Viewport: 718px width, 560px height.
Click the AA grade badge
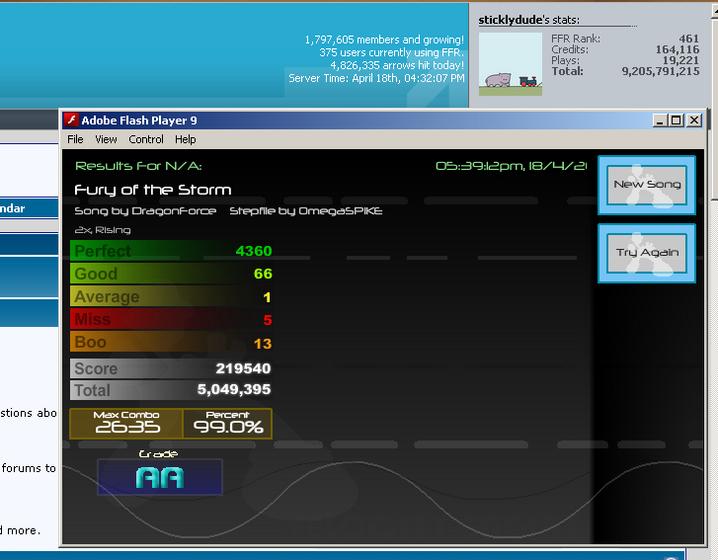click(160, 477)
